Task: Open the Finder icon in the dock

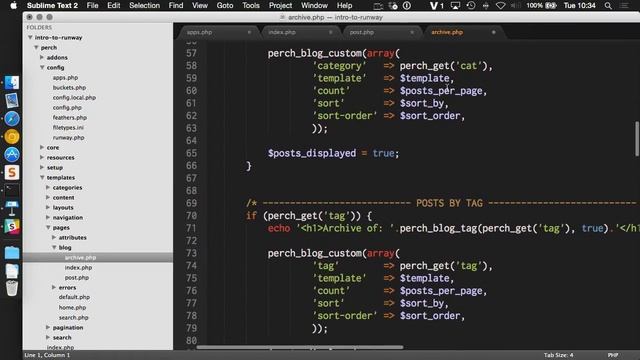Action: (x=12, y=82)
